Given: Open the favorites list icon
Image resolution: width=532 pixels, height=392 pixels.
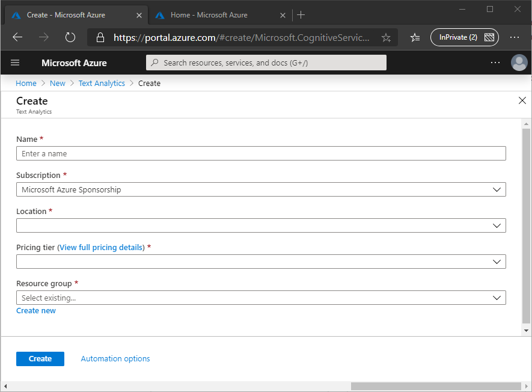Looking at the screenshot, I should tap(415, 37).
